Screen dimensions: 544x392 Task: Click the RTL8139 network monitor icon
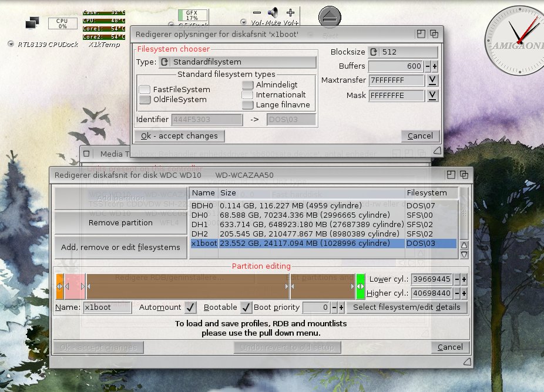(x=32, y=23)
